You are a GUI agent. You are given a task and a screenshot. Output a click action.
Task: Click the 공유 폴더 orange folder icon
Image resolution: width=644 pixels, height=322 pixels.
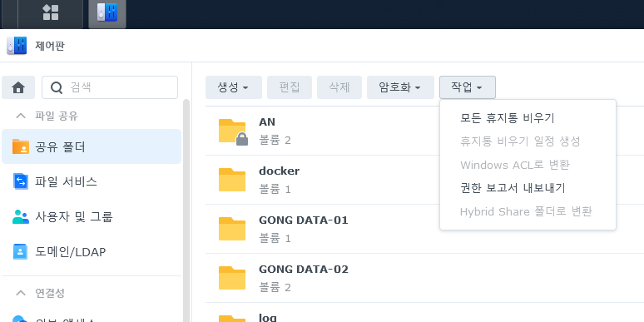tap(21, 146)
